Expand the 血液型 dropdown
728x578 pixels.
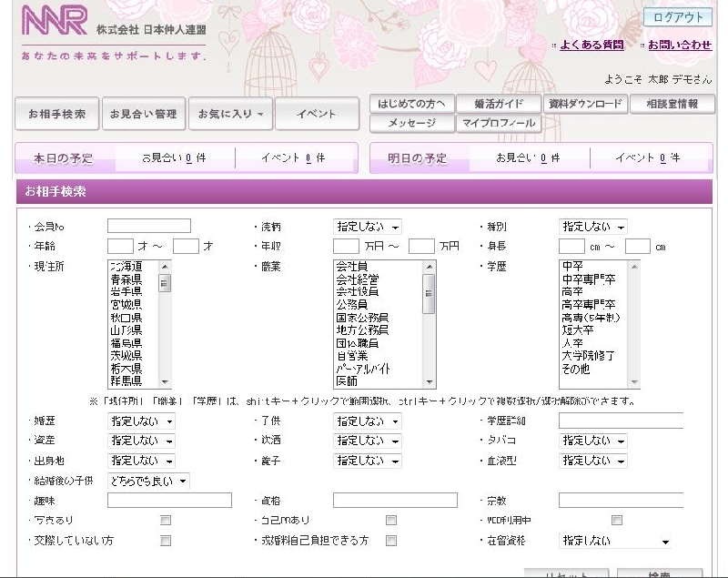click(592, 461)
